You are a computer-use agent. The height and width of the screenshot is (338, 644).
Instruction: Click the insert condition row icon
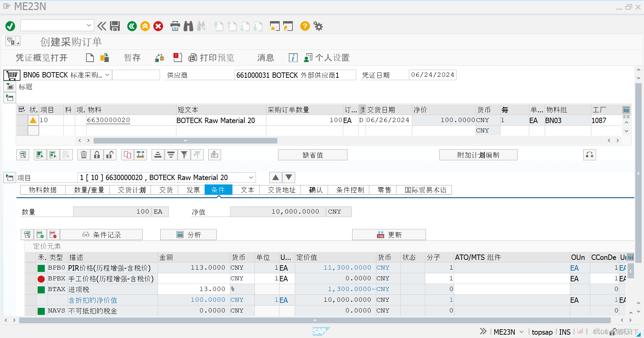pyautogui.click(x=40, y=235)
